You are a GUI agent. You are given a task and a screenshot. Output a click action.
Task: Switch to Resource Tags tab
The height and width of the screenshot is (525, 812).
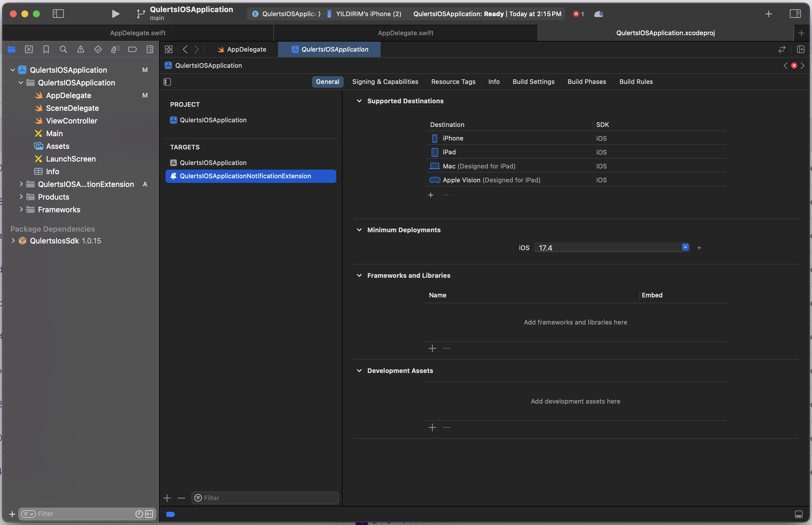[453, 82]
